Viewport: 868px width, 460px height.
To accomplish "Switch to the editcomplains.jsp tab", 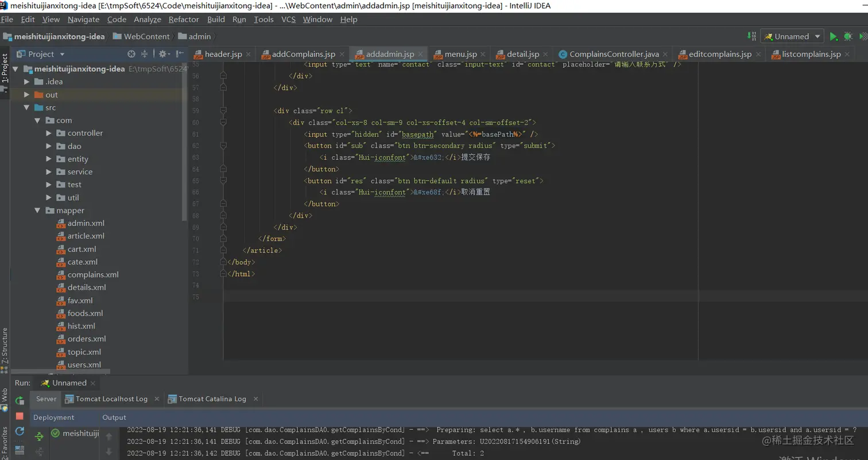I will pyautogui.click(x=720, y=54).
